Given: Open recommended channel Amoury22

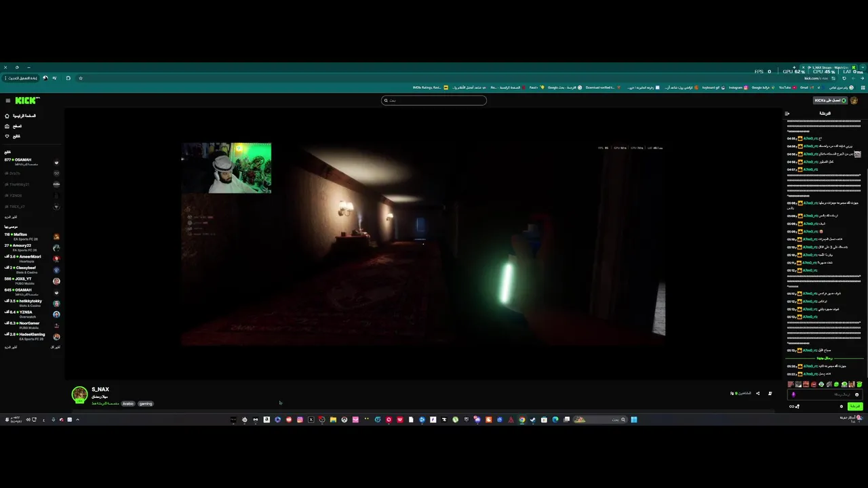Looking at the screenshot, I should click(x=32, y=247).
